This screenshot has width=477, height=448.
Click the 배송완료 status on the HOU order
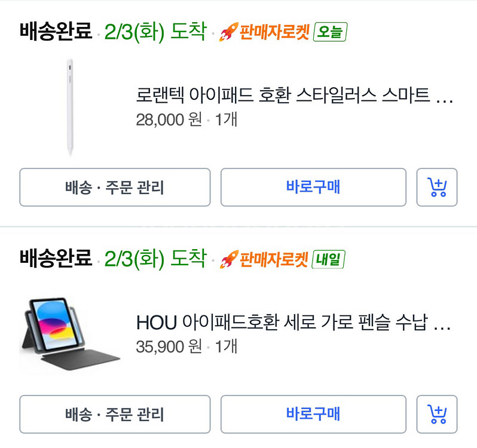56,259
